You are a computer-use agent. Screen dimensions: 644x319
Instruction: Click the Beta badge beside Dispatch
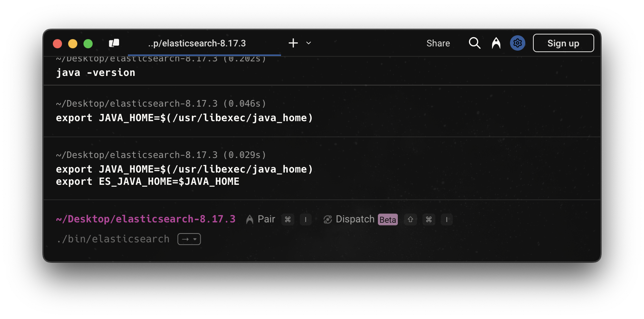[x=387, y=220]
